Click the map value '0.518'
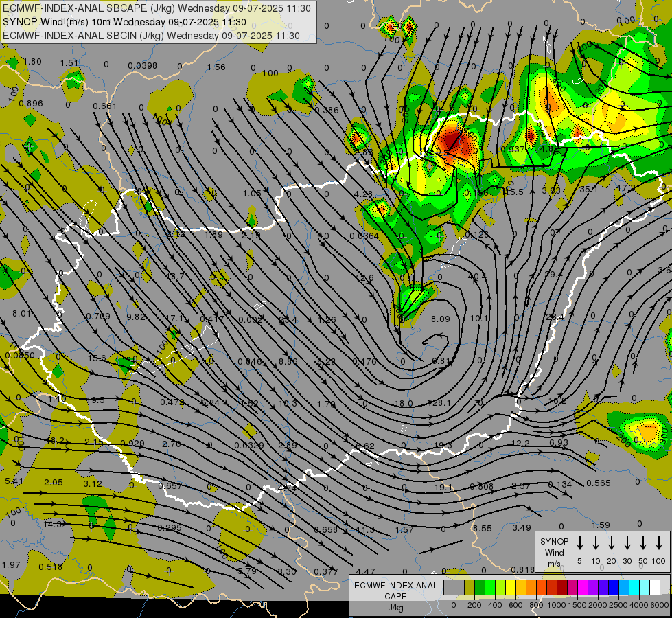This screenshot has width=672, height=618. point(50,567)
